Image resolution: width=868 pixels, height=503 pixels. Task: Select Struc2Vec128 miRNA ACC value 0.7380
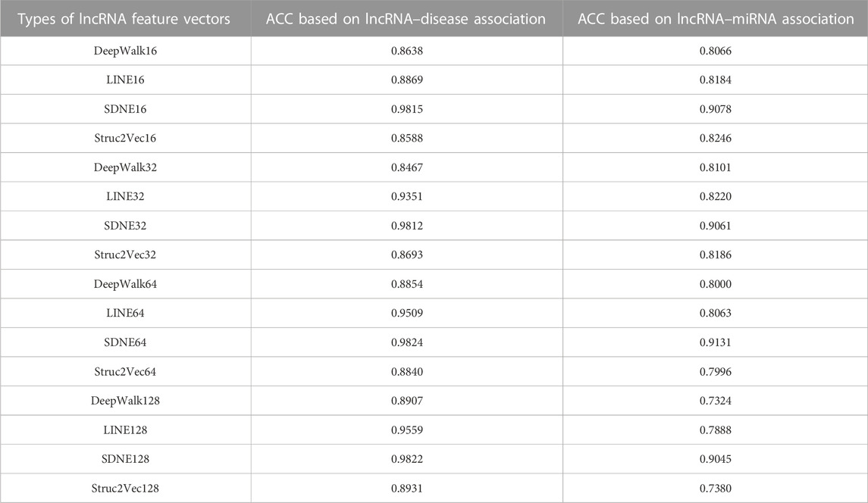point(715,488)
